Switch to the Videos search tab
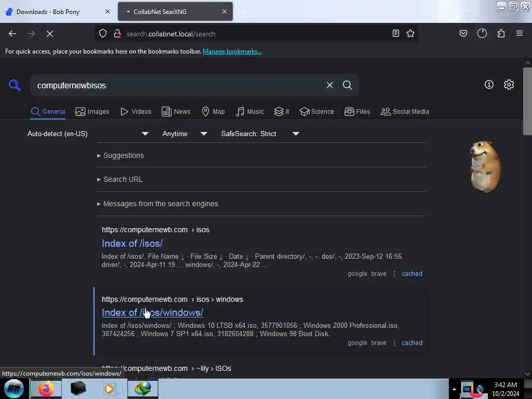 136,112
